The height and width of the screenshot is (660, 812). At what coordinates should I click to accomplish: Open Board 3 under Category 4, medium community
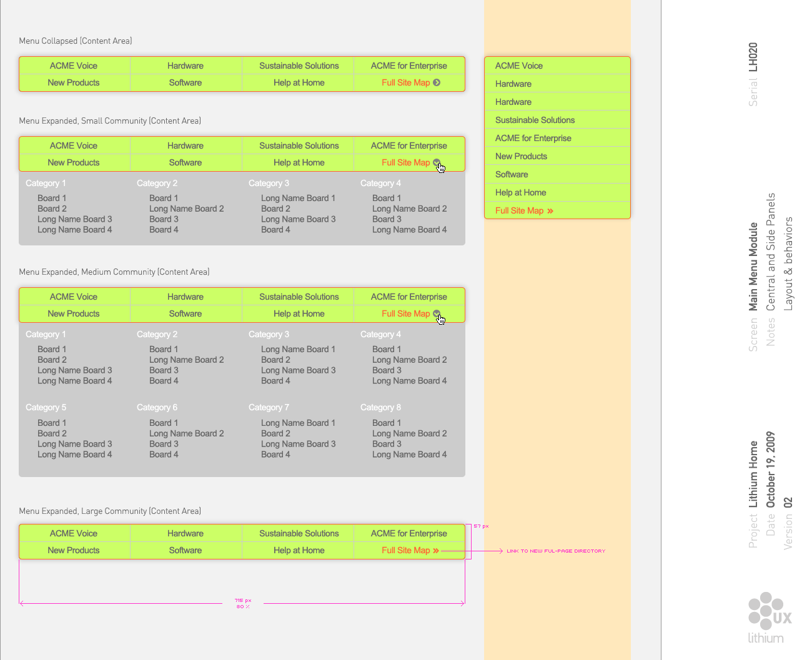point(387,370)
